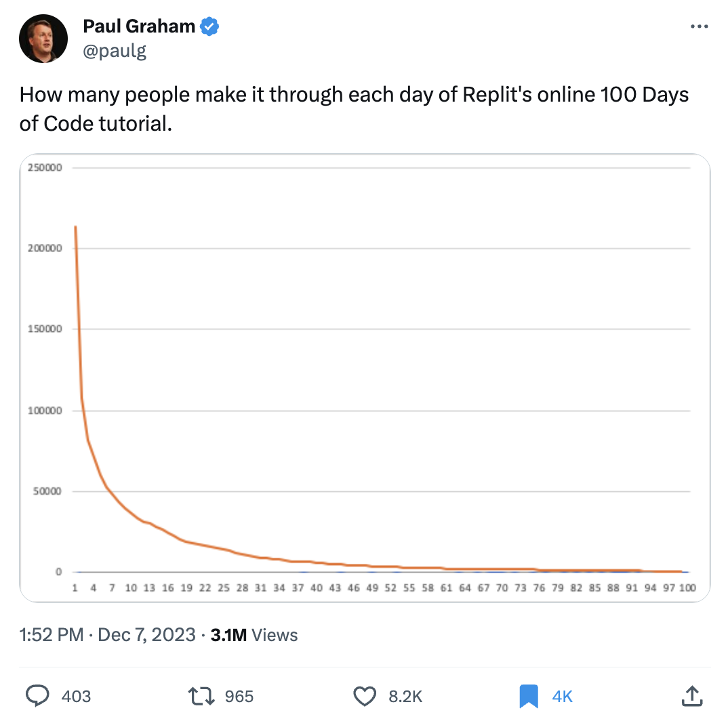Open the chart image in the tweet
The width and height of the screenshot is (728, 721).
pyautogui.click(x=365, y=377)
